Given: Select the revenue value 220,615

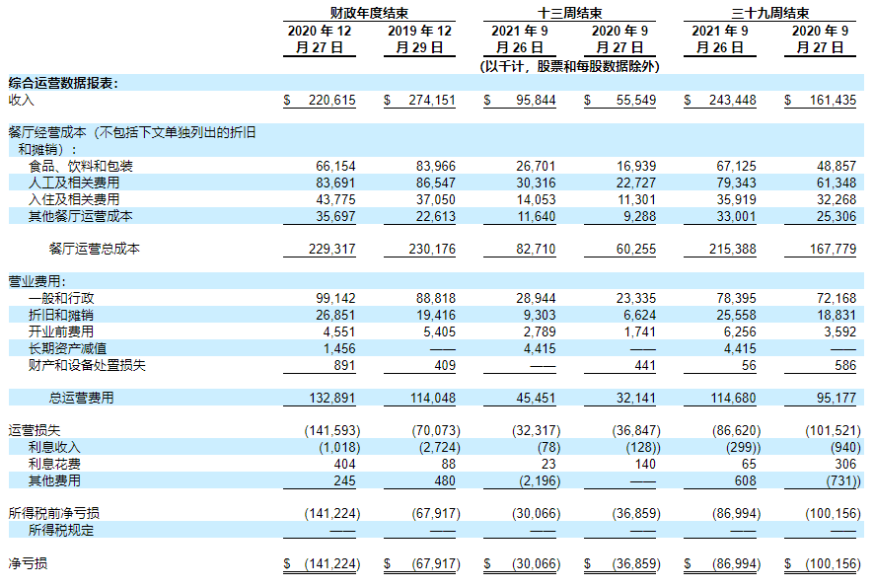Looking at the screenshot, I should pyautogui.click(x=327, y=100).
